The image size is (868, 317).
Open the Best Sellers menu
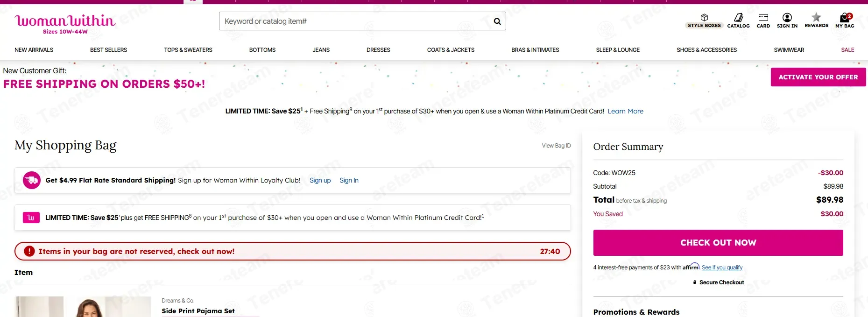click(108, 50)
